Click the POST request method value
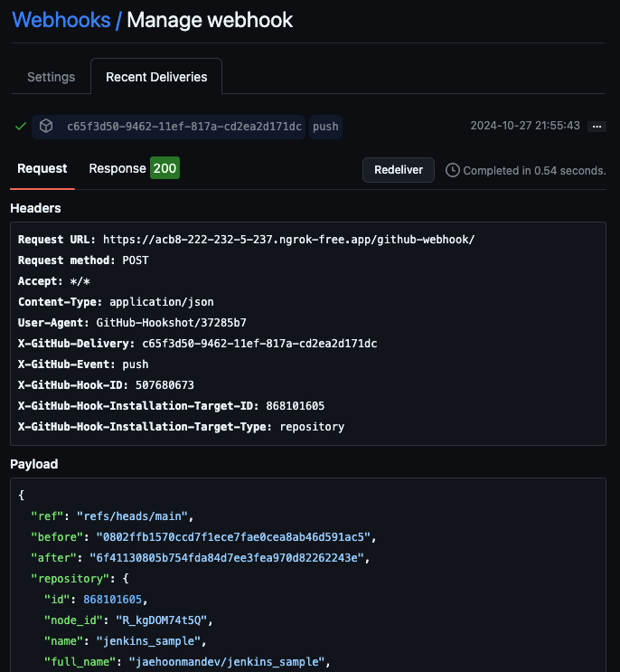The width and height of the screenshot is (620, 672). point(136,260)
